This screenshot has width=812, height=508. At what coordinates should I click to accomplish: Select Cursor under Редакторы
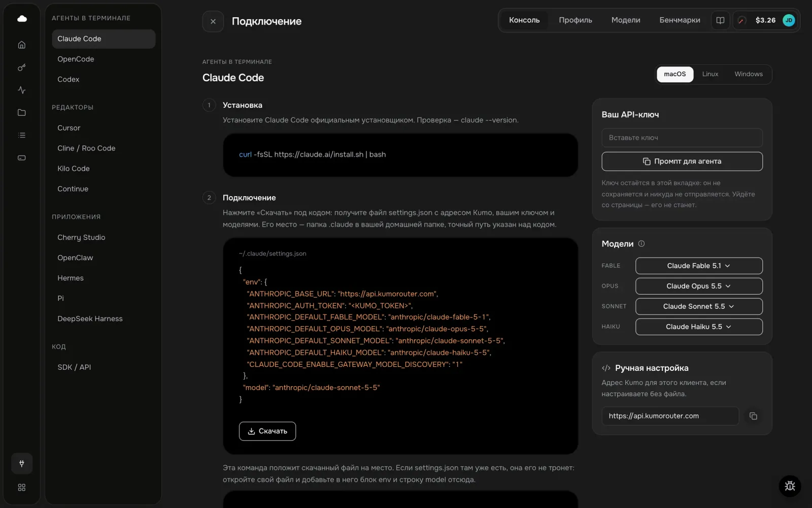pyautogui.click(x=104, y=128)
